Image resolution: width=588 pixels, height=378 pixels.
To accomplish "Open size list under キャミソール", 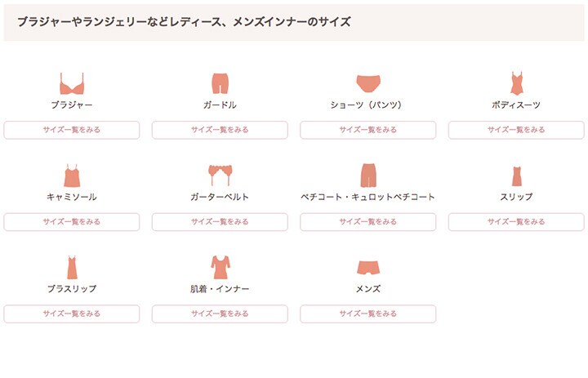I will 72,222.
